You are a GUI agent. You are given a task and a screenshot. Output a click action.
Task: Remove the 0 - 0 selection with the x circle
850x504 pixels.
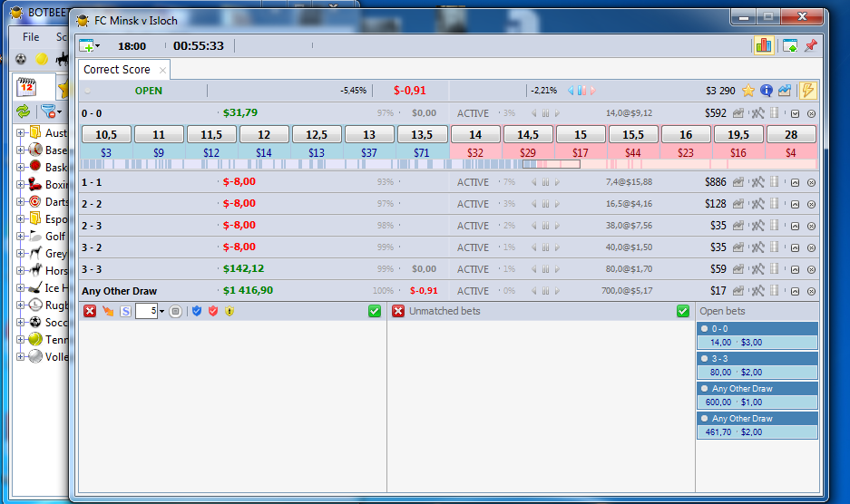click(x=812, y=114)
